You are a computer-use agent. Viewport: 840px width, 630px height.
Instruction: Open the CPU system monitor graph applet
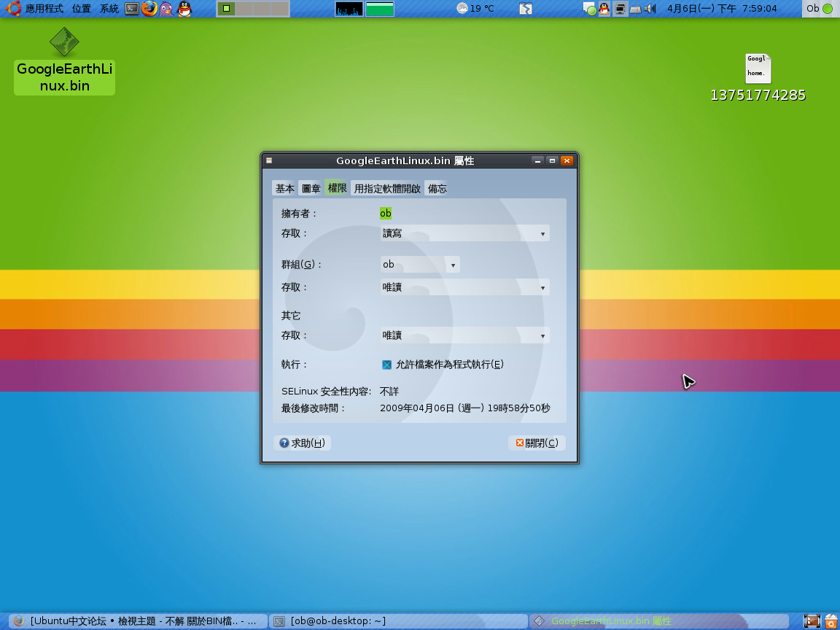(349, 9)
